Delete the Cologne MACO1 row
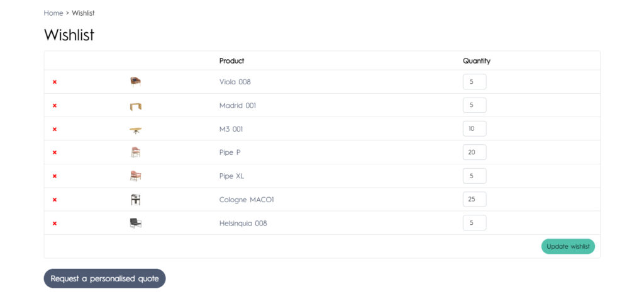The image size is (644, 301). (55, 200)
